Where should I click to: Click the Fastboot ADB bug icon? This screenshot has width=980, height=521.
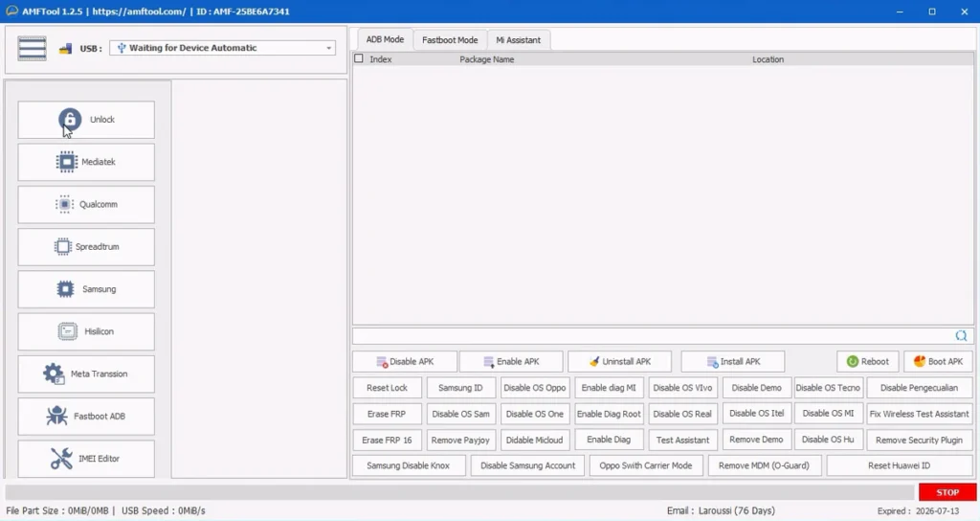(x=57, y=417)
